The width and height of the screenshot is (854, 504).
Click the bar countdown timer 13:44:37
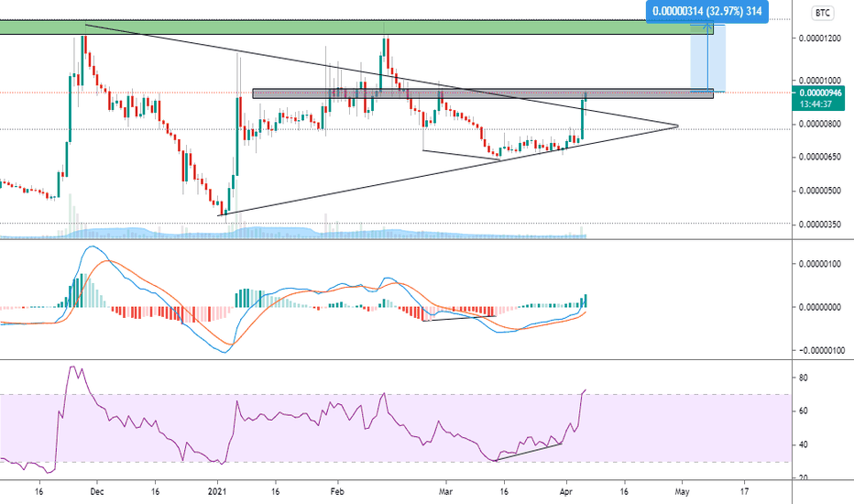tap(816, 104)
